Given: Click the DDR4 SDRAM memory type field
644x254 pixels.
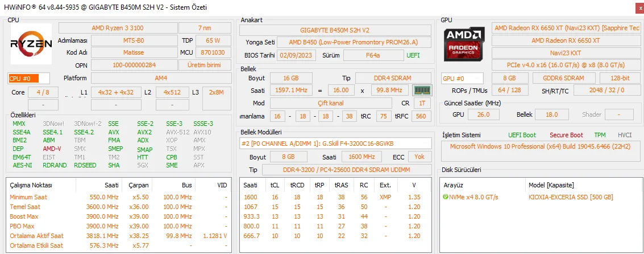Looking at the screenshot, I should (x=393, y=78).
